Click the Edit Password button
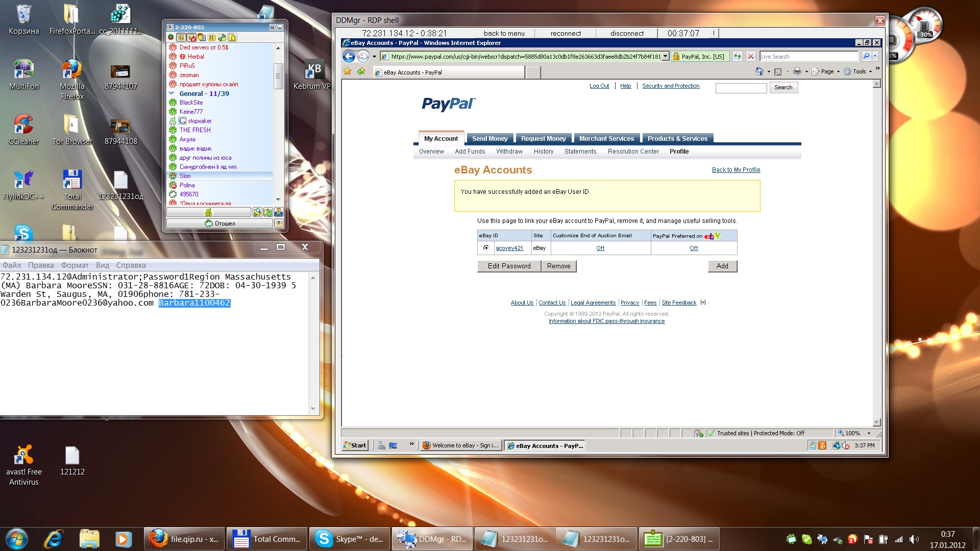This screenshot has height=551, width=980. point(509,266)
